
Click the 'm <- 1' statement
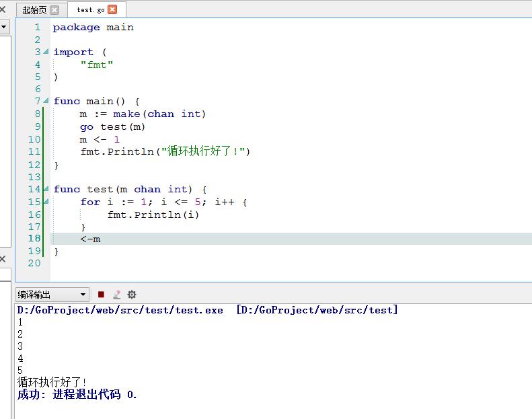click(100, 139)
